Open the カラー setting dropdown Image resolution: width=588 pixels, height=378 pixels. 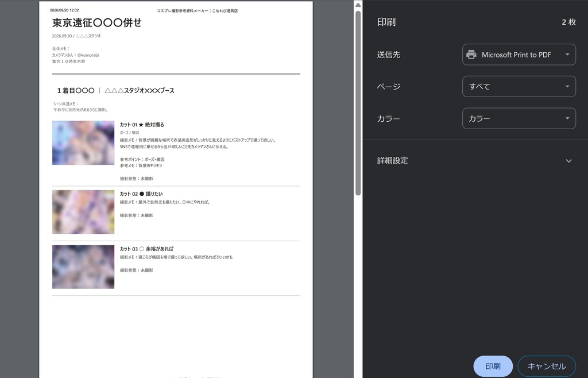coord(519,118)
